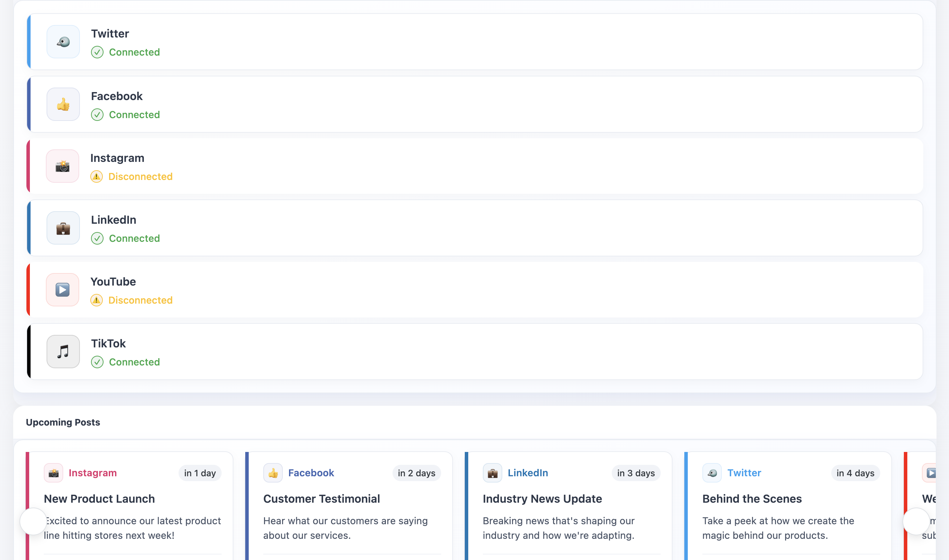The image size is (949, 560).
Task: Open the Instagram link in New Product Launch card
Action: click(92, 473)
